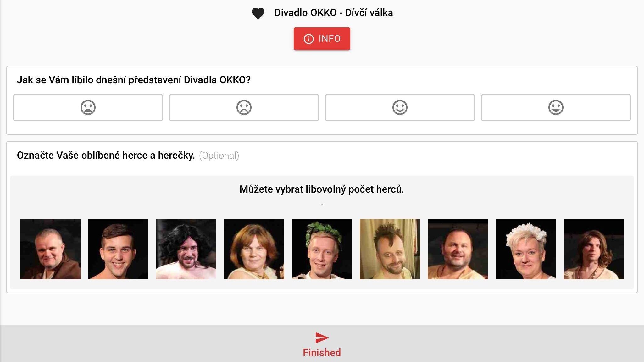Select actor in brown monk hood

tap(50, 249)
